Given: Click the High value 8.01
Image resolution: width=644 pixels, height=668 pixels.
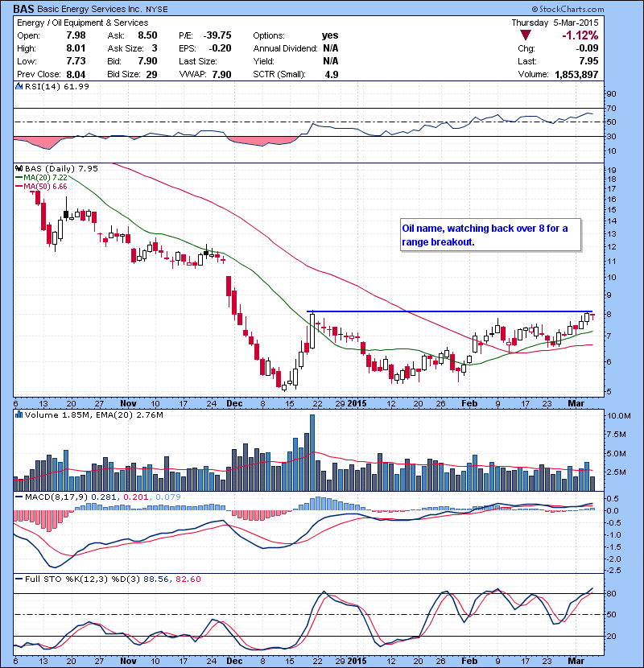Looking at the screenshot, I should click(x=76, y=48).
